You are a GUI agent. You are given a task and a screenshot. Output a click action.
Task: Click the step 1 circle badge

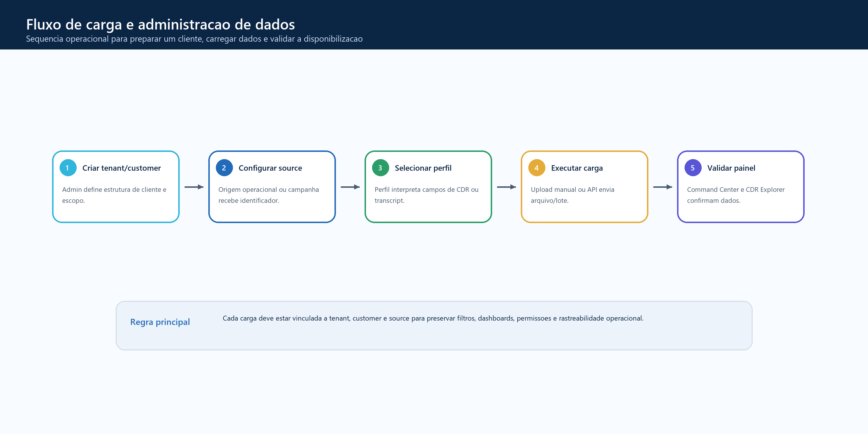(x=68, y=168)
